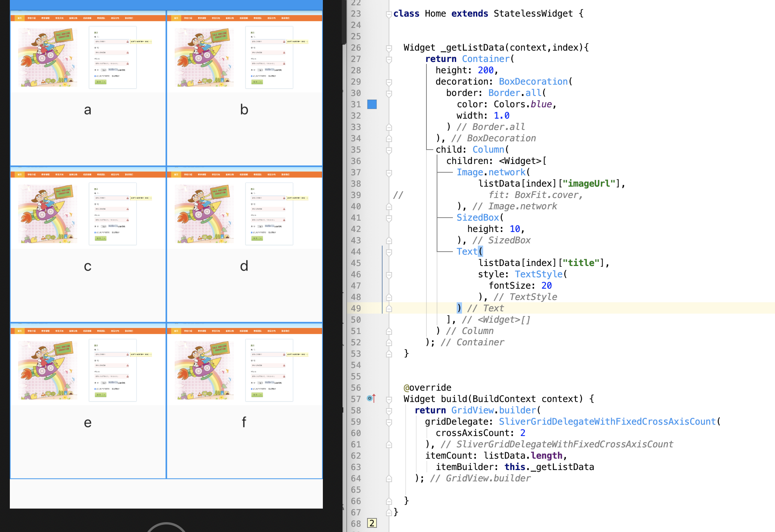Viewport: 775px width, 532px height.
Task: Collapse the Column child block on line 35
Action: click(x=389, y=150)
